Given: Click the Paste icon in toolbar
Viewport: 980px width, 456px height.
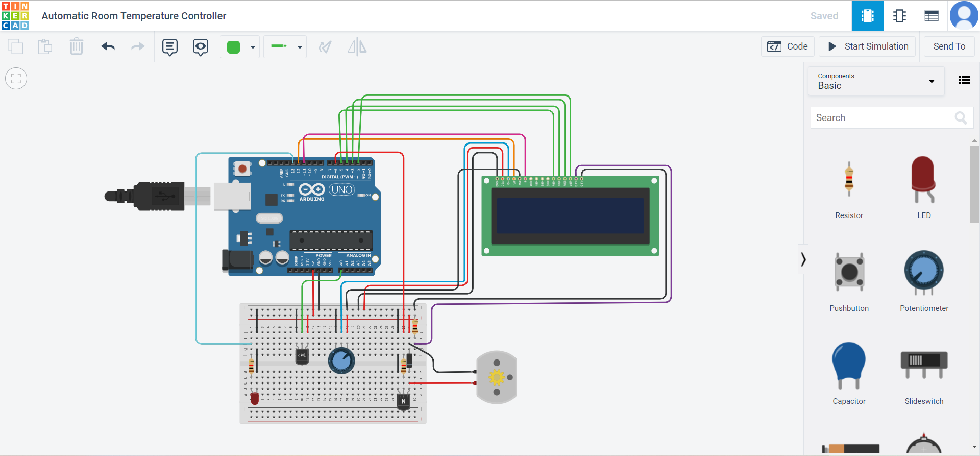Looking at the screenshot, I should (x=45, y=46).
